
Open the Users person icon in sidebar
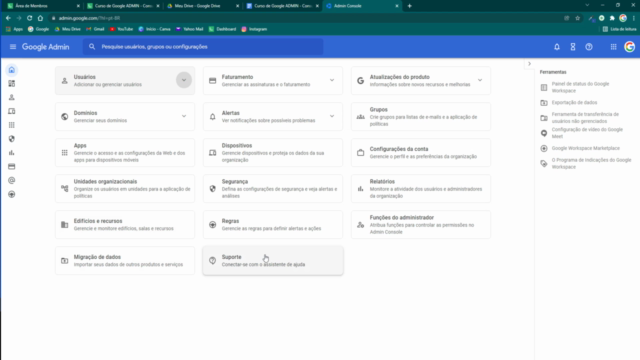coord(11,98)
